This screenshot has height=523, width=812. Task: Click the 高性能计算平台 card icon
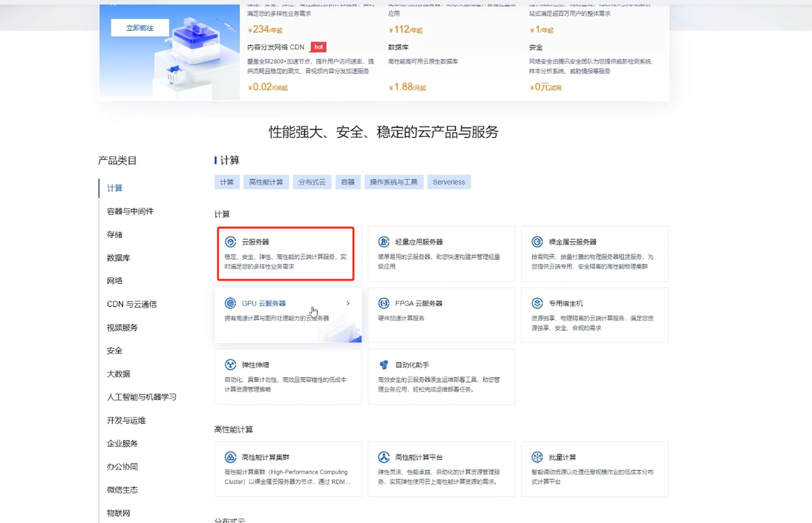384,457
